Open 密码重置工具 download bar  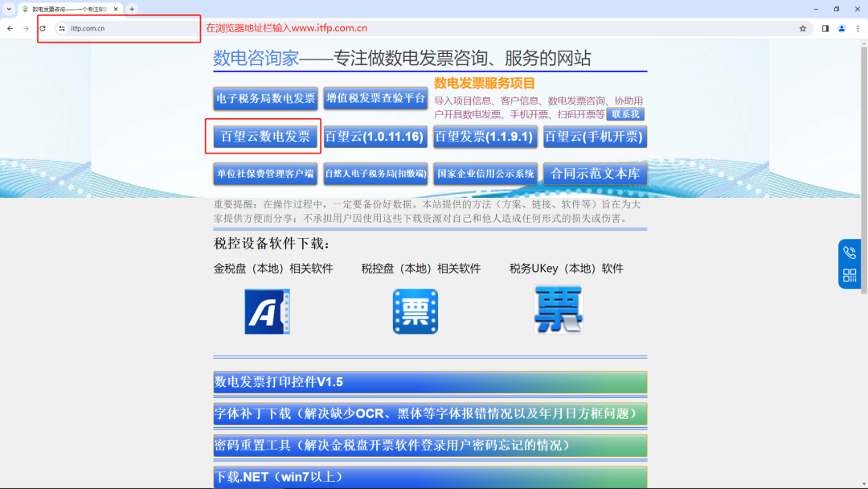pos(430,446)
